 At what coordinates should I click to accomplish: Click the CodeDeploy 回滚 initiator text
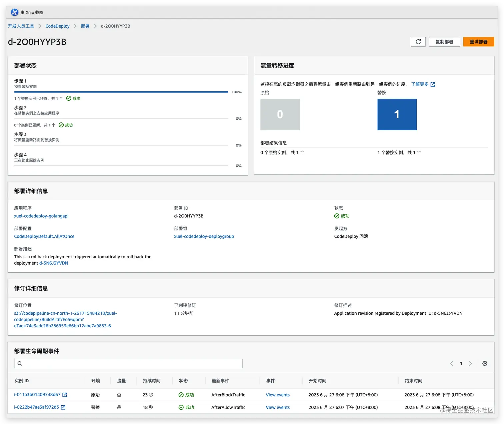click(351, 236)
